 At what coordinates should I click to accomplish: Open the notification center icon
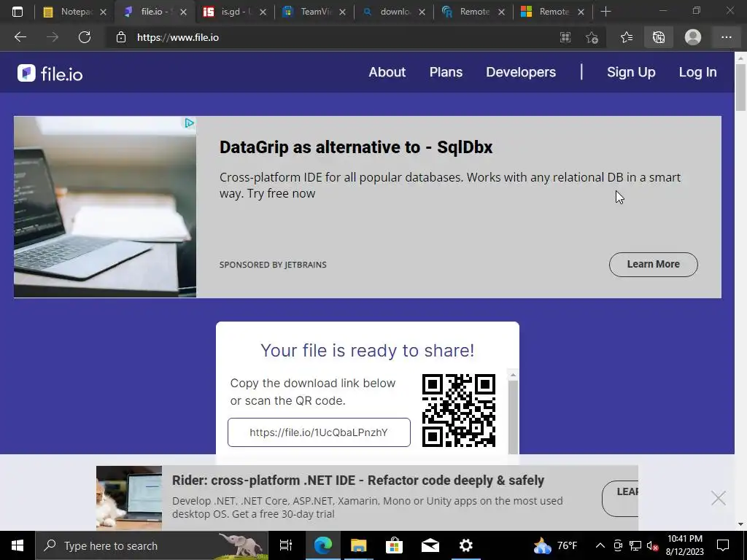coord(723,545)
